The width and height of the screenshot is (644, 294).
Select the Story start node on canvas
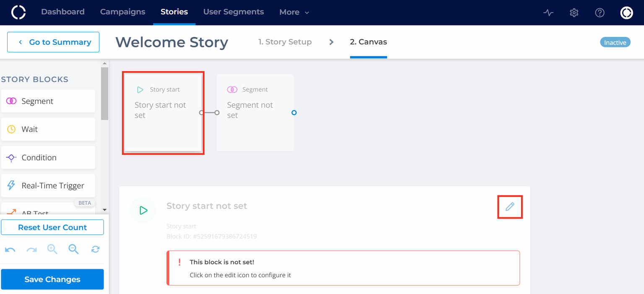(x=163, y=113)
